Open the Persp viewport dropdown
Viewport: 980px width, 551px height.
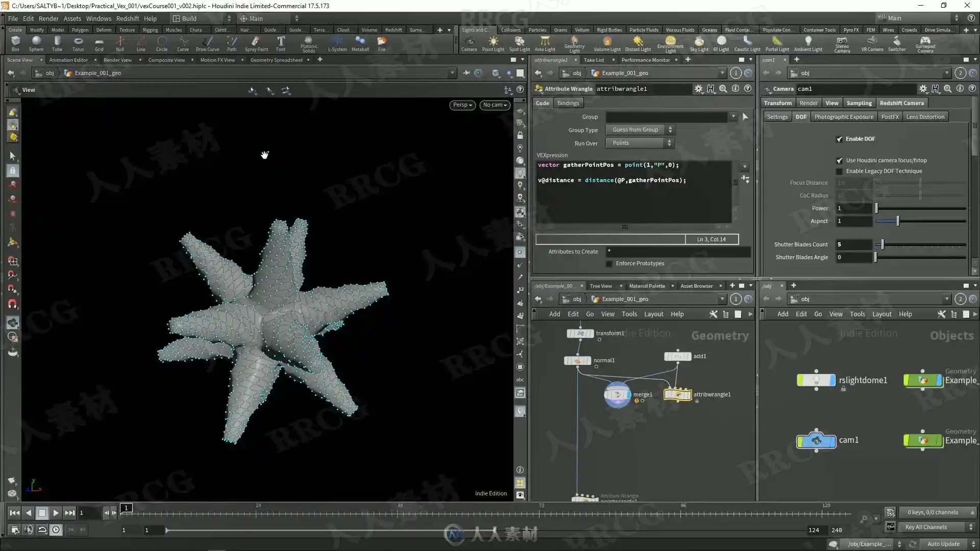tap(462, 105)
